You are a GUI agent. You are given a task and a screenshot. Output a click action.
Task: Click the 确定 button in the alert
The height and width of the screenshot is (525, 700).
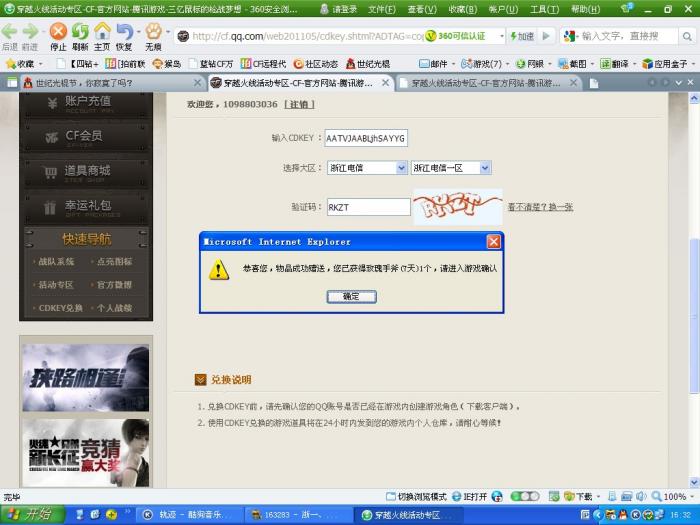point(352,296)
